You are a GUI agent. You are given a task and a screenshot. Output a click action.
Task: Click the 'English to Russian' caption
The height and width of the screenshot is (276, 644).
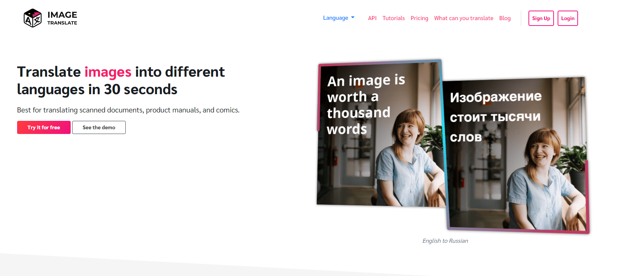[x=445, y=241]
